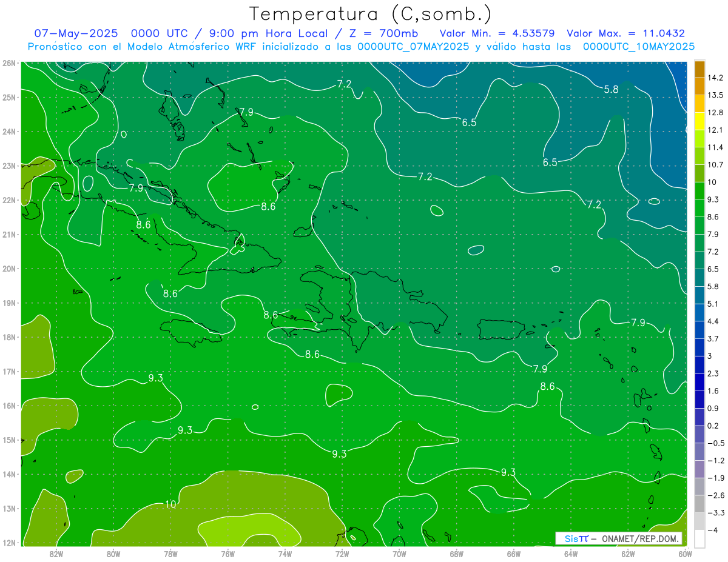Click the 13.5 label on the color scale

(715, 95)
